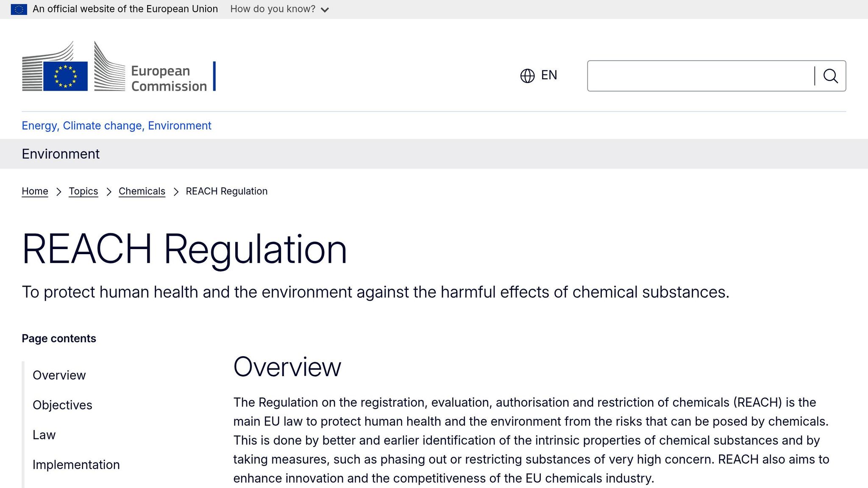This screenshot has height=488, width=868.
Task: Click the breadcrumb arrow after Home
Action: tap(59, 192)
